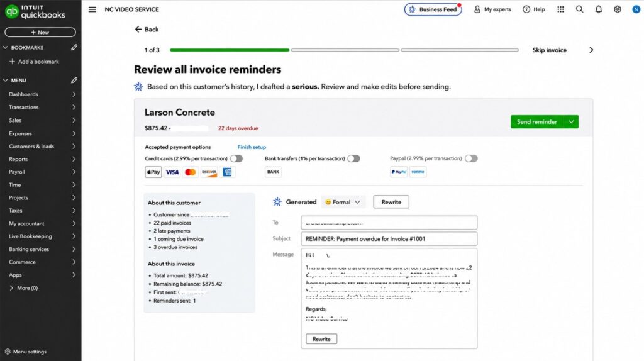Toggle the hamburger navigation menu
Image resolution: width=644 pixels, height=361 pixels.
tap(92, 9)
